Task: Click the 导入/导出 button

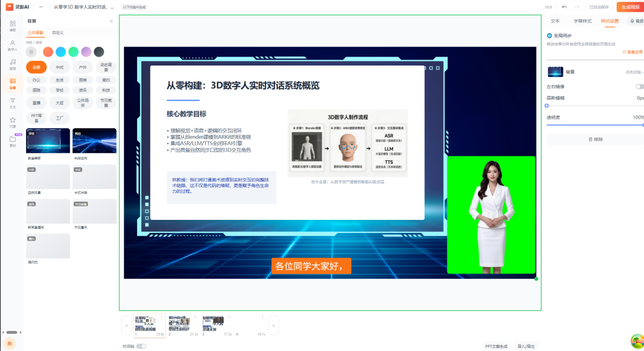Action: 526,346
